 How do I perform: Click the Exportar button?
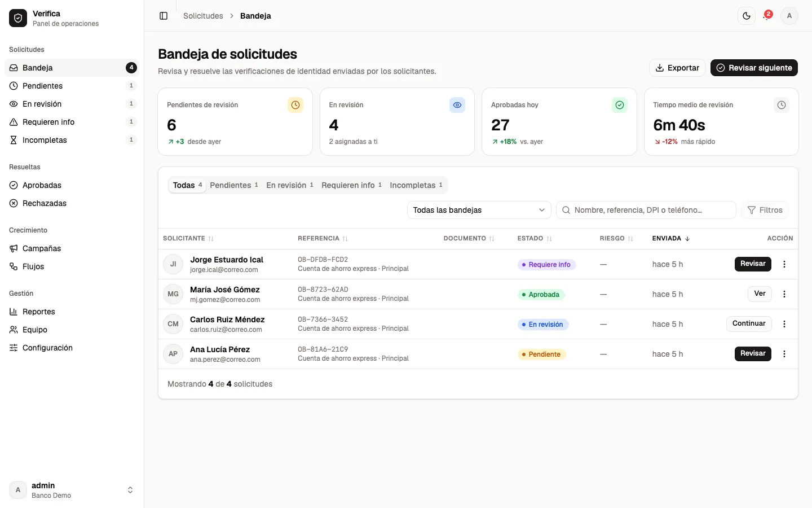pos(677,68)
